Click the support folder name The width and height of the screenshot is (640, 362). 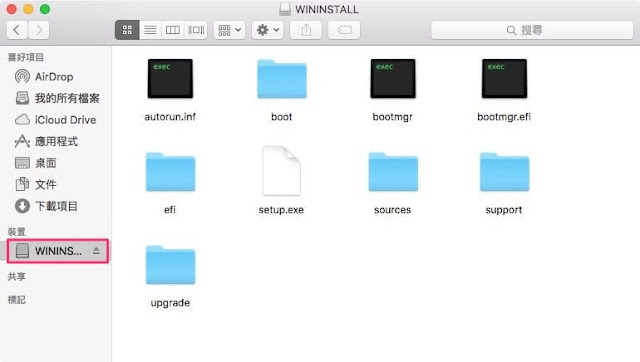504,210
